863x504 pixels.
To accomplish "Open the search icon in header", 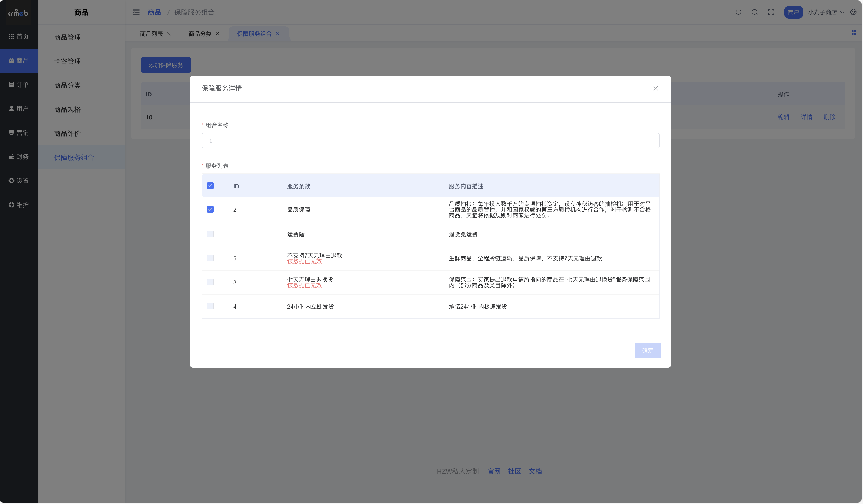I will [755, 12].
